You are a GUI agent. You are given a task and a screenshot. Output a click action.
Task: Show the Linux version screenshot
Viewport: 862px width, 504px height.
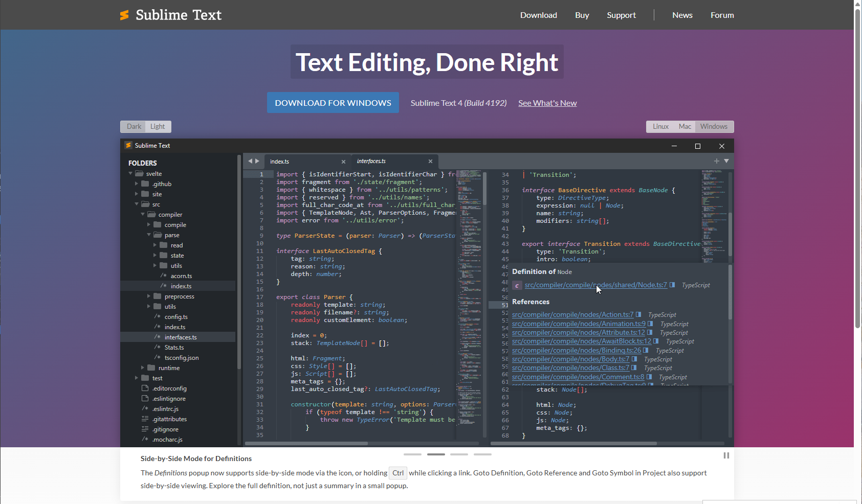pos(660,126)
